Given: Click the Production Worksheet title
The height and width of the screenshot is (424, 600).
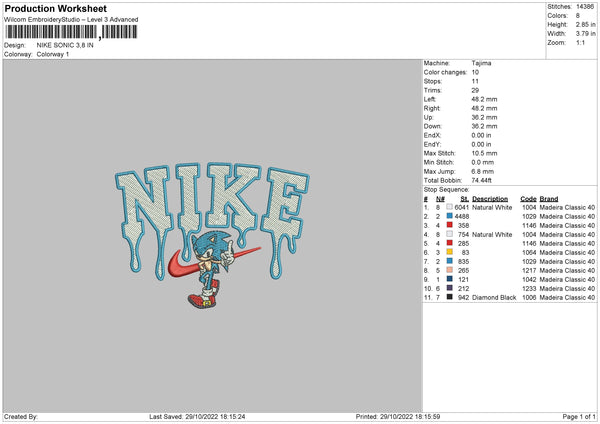Looking at the screenshot, I should [56, 8].
